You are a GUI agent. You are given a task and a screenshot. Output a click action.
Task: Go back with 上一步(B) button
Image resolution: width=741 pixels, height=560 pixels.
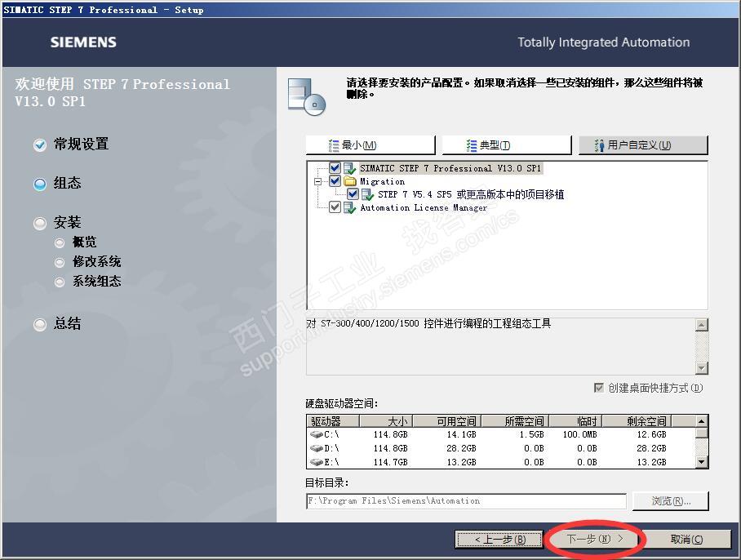click(x=499, y=540)
